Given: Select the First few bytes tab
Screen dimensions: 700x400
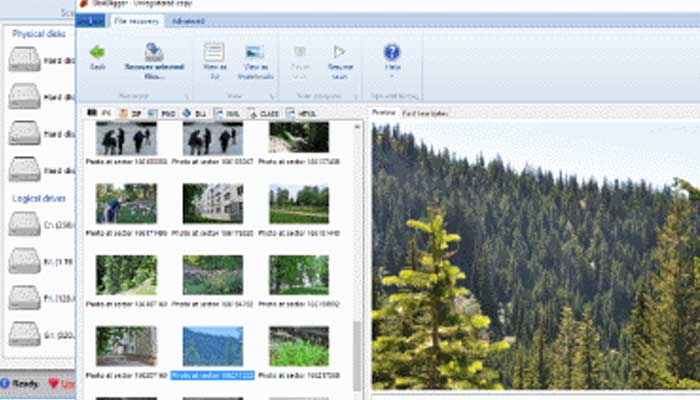Looking at the screenshot, I should pos(425,113).
